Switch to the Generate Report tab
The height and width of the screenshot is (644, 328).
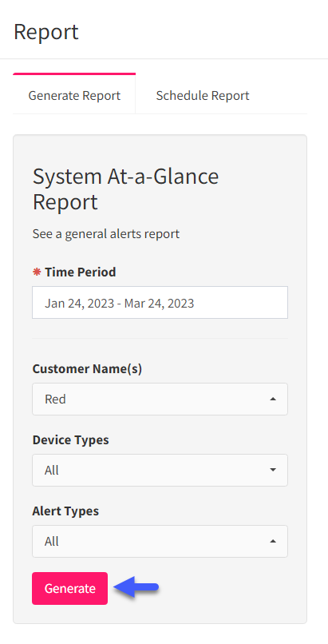coord(74,95)
